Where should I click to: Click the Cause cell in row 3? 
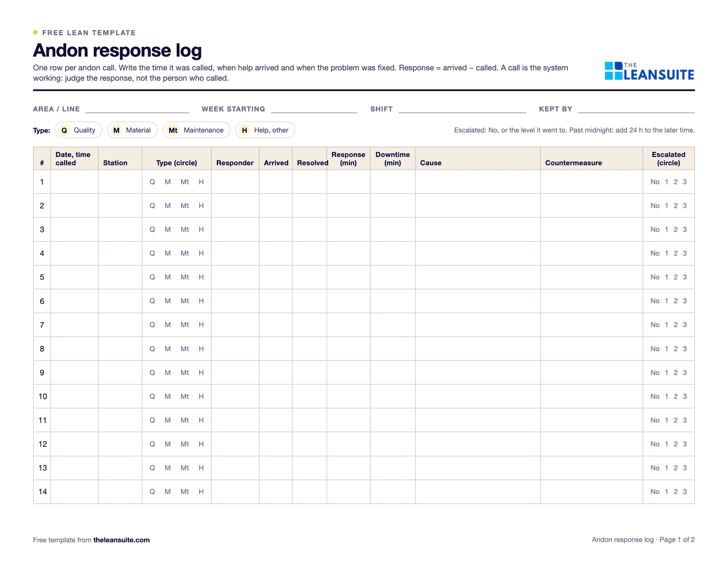[x=478, y=229]
